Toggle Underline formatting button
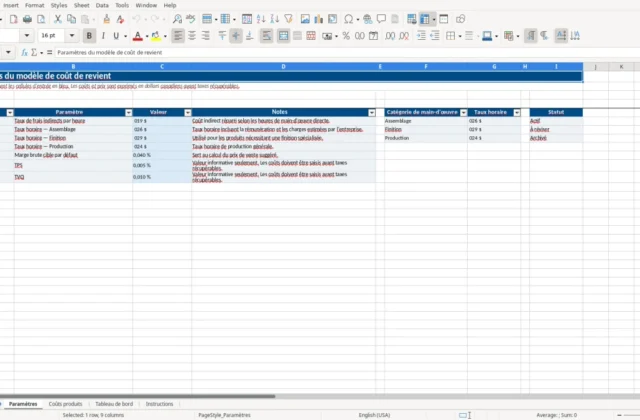The height and width of the screenshot is (420, 640). [x=116, y=36]
